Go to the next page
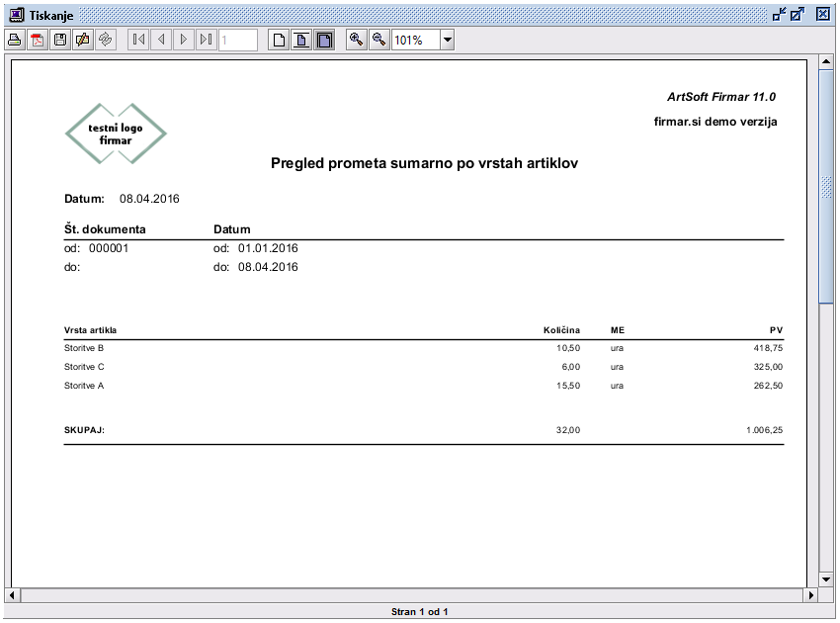The width and height of the screenshot is (840, 623). click(183, 40)
